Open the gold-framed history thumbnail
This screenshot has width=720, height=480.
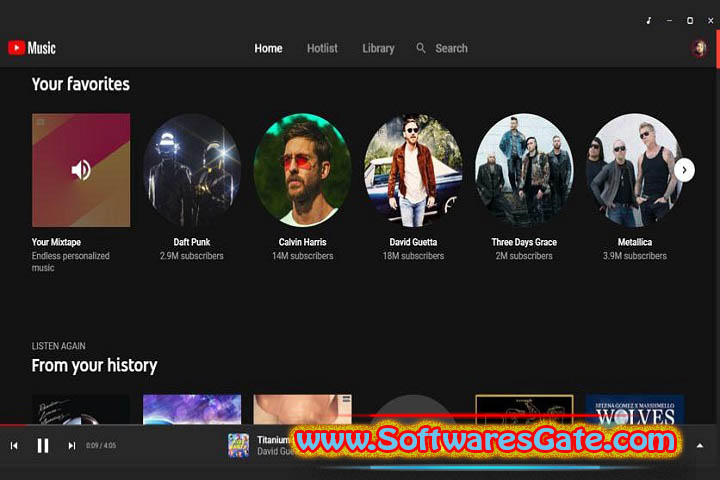pos(524,409)
